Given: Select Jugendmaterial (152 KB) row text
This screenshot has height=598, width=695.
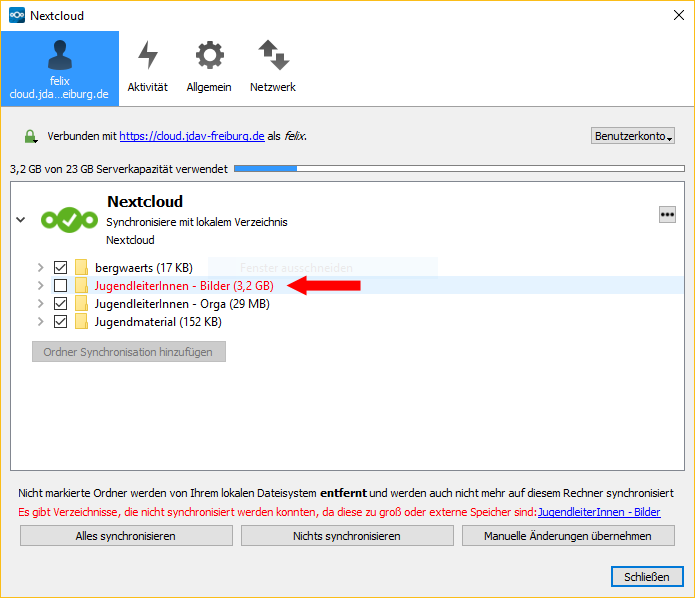Looking at the screenshot, I should (158, 322).
